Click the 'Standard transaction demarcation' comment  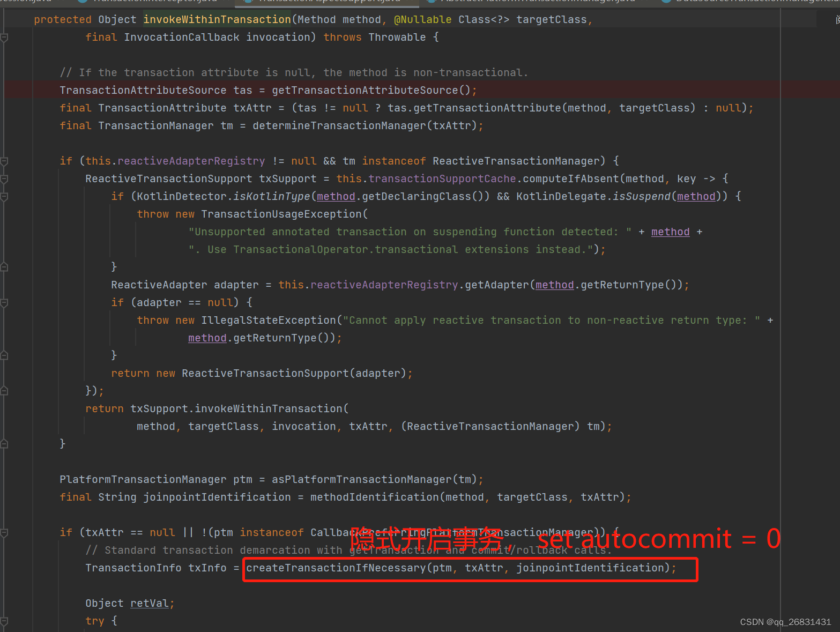click(348, 551)
